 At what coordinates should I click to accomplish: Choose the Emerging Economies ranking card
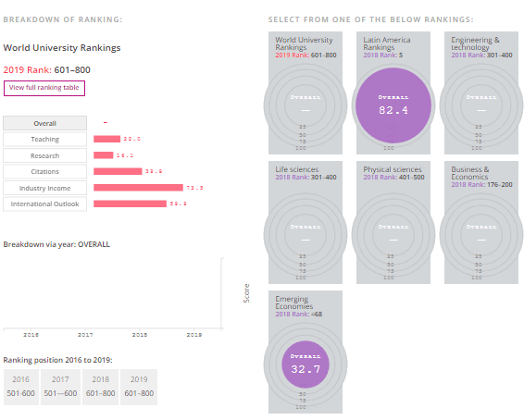pos(306,352)
